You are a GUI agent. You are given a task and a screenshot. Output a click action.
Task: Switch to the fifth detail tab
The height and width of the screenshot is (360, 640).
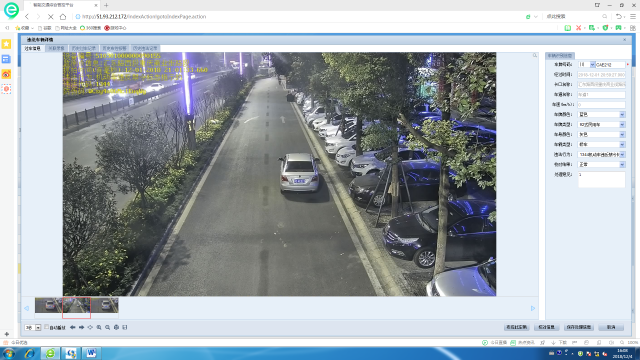pyautogui.click(x=145, y=48)
